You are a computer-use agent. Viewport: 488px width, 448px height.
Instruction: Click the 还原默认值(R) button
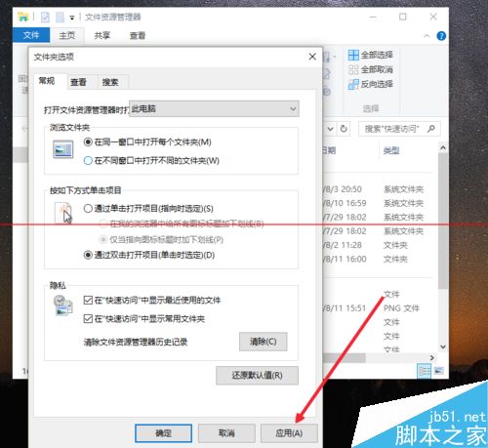[x=257, y=376]
